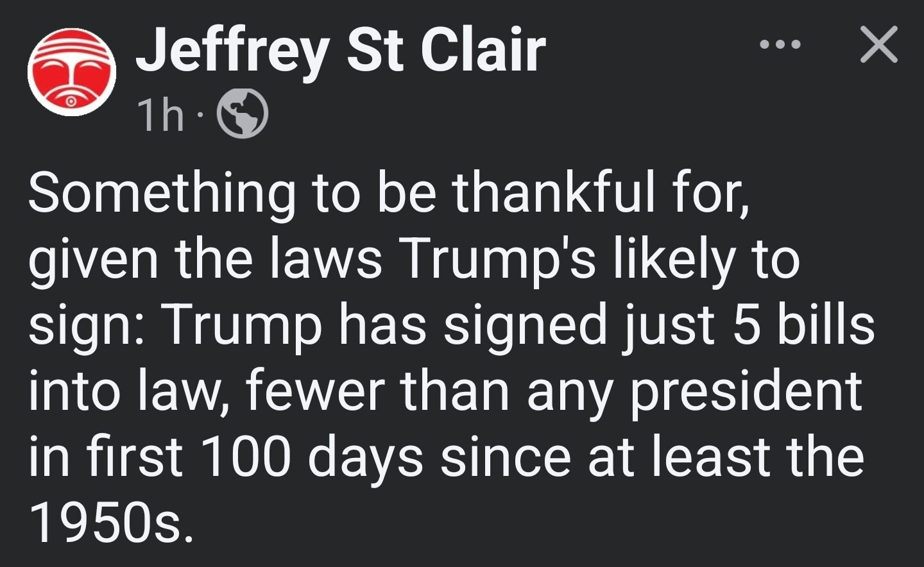924x567 pixels.
Task: Click 'likely to' in the post body
Action: (706, 260)
